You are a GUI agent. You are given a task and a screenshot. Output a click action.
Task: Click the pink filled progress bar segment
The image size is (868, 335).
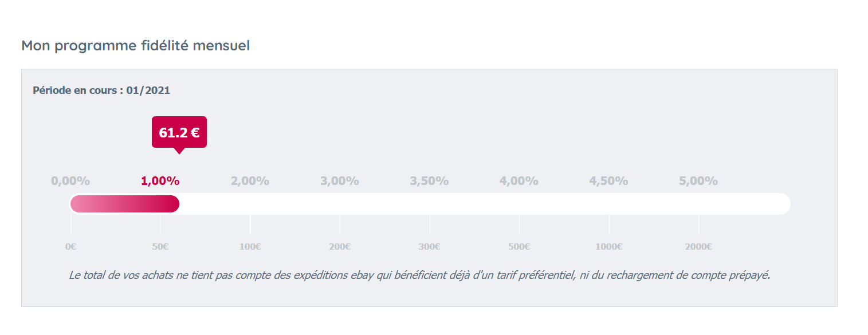tap(124, 204)
